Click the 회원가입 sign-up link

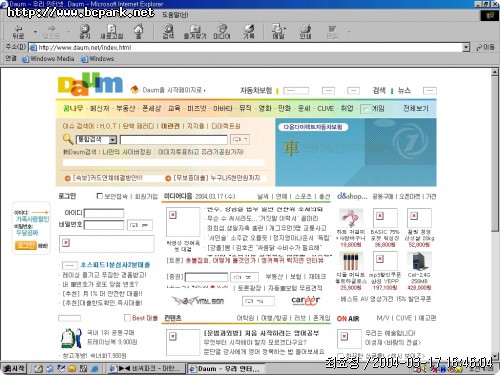point(146,196)
